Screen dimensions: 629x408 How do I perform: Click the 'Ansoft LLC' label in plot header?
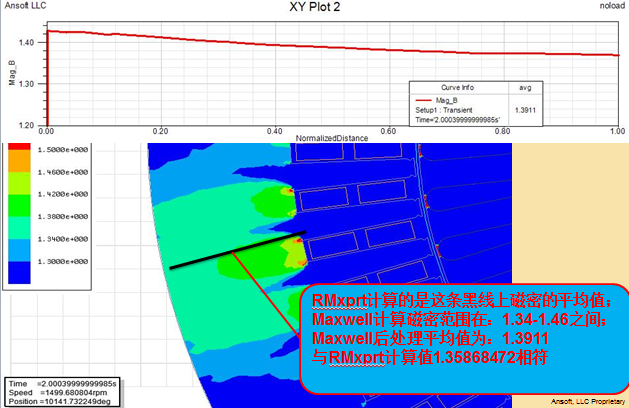26,6
